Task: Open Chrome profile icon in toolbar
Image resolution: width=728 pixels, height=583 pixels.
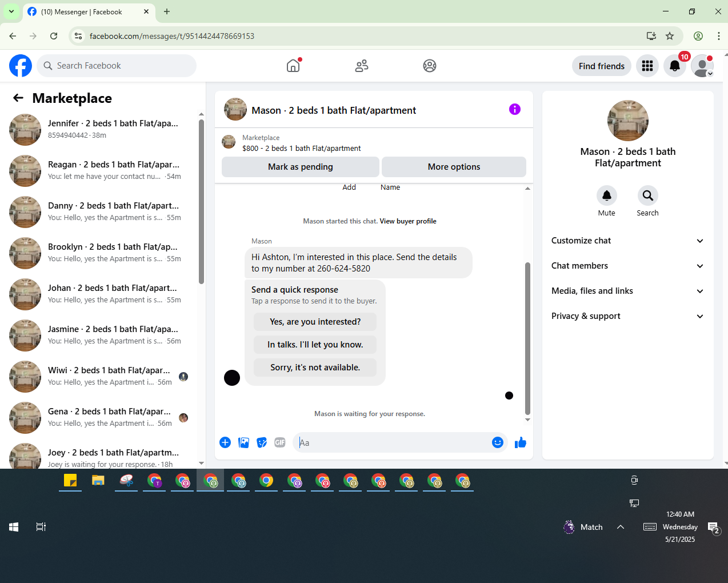Action: (x=698, y=36)
